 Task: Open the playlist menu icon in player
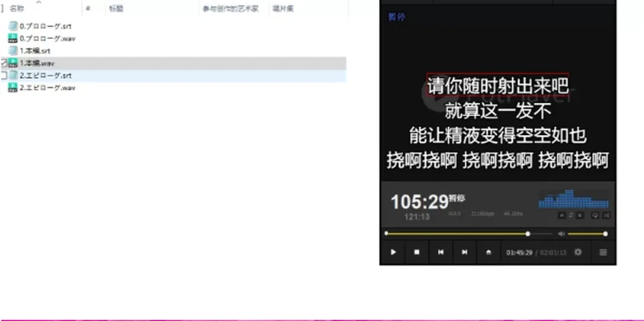tap(603, 253)
